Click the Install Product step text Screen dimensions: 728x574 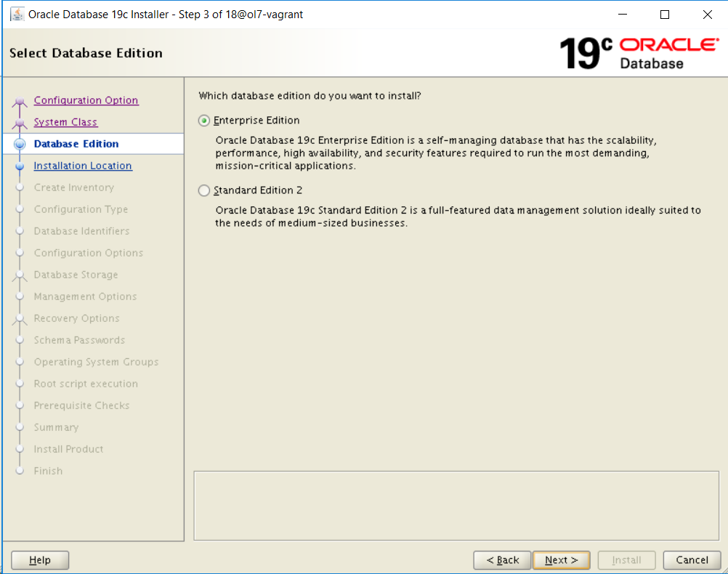[69, 450]
